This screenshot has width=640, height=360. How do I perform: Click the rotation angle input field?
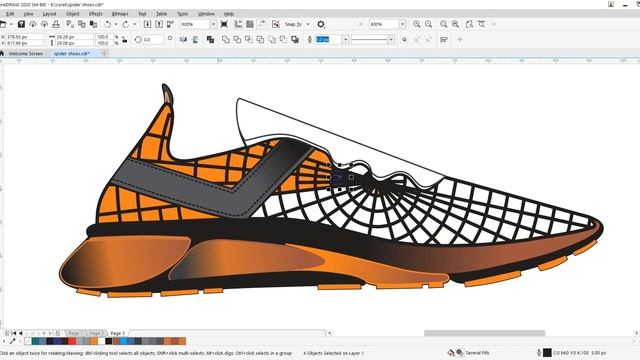point(153,40)
